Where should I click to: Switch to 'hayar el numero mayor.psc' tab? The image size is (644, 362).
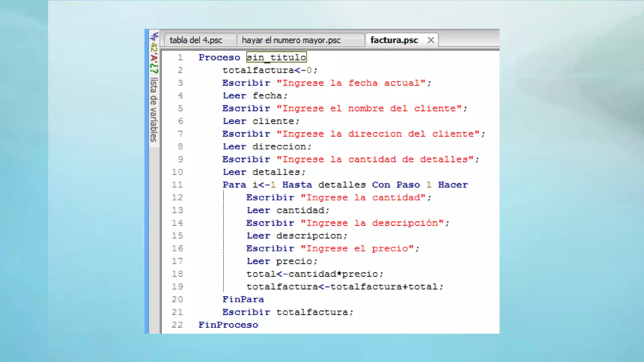[x=291, y=40]
